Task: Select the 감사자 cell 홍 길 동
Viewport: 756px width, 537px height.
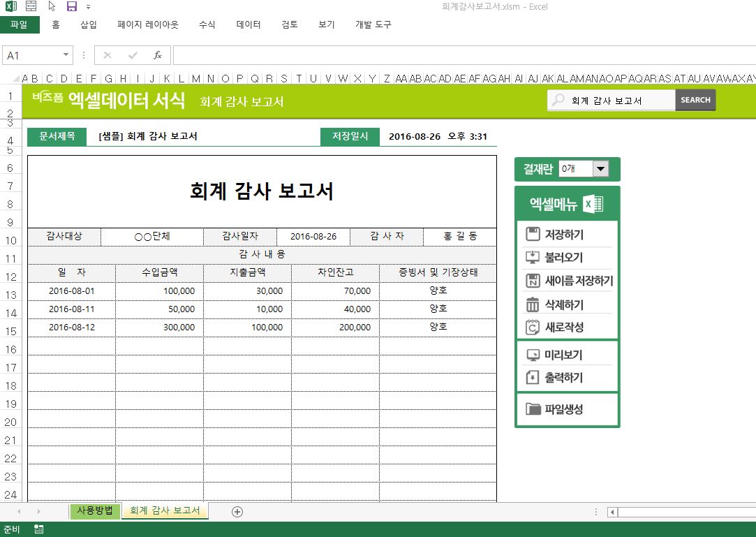Action: point(460,237)
